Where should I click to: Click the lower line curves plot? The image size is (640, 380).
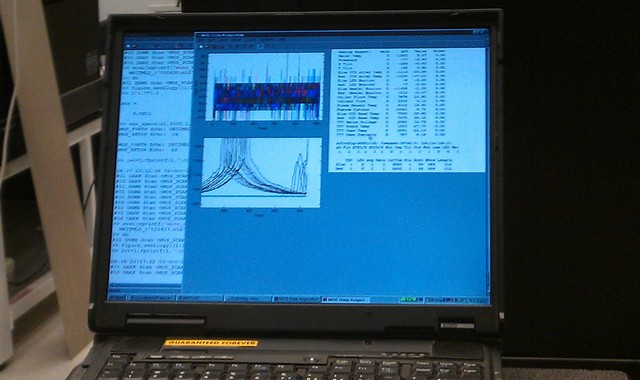pos(261,172)
